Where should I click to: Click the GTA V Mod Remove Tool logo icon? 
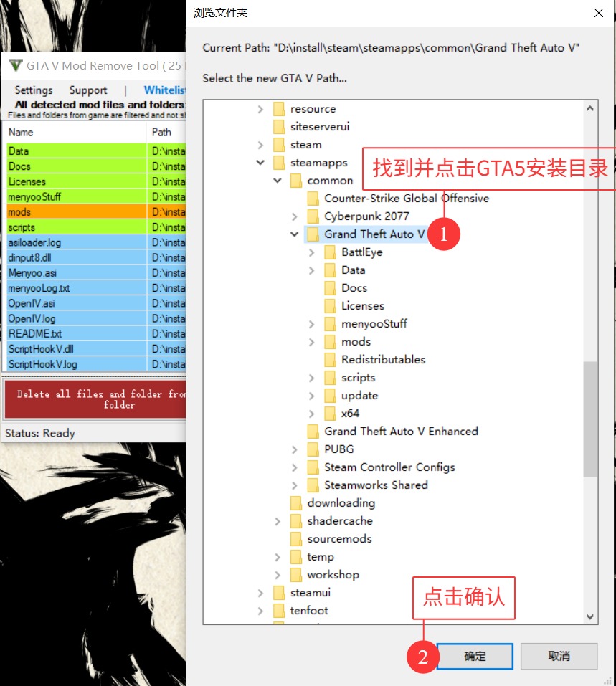click(15, 65)
